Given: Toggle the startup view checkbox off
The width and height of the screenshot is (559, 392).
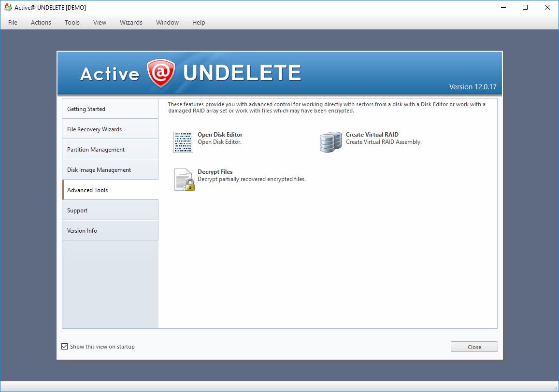Looking at the screenshot, I should point(65,346).
